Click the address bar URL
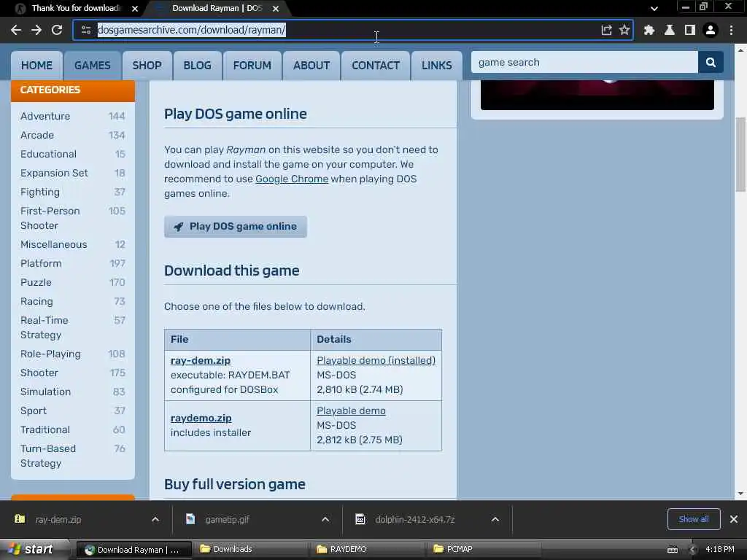The width and height of the screenshot is (747, 560). point(192,30)
